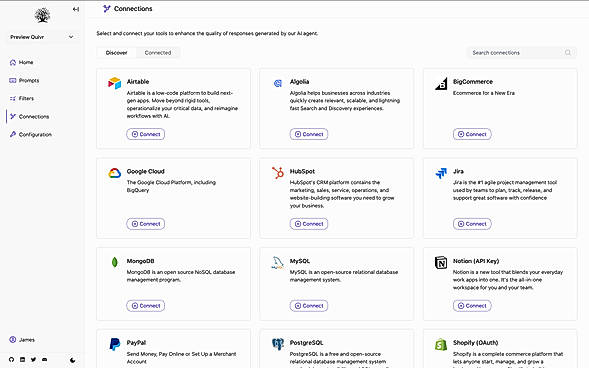Click the Jira logo icon

tap(441, 173)
